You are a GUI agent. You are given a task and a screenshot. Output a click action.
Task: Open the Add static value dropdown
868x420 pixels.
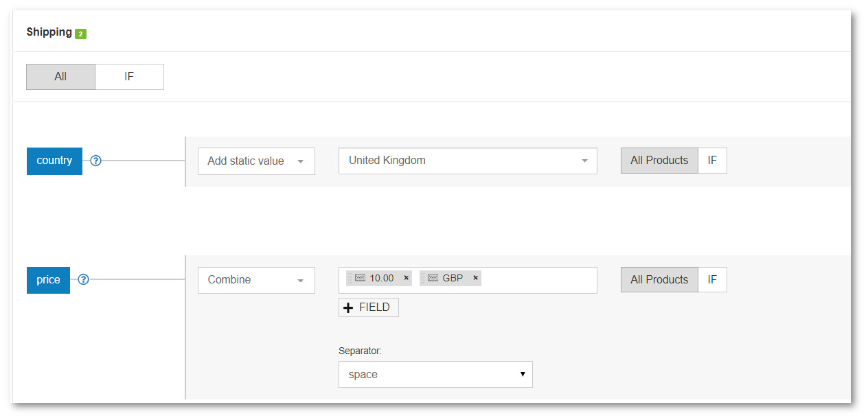pos(255,161)
